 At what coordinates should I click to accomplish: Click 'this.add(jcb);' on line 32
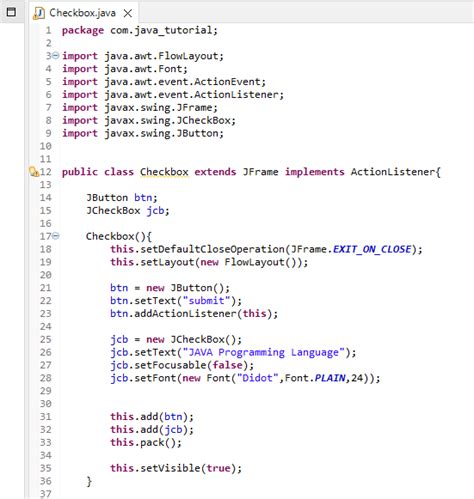[152, 430]
